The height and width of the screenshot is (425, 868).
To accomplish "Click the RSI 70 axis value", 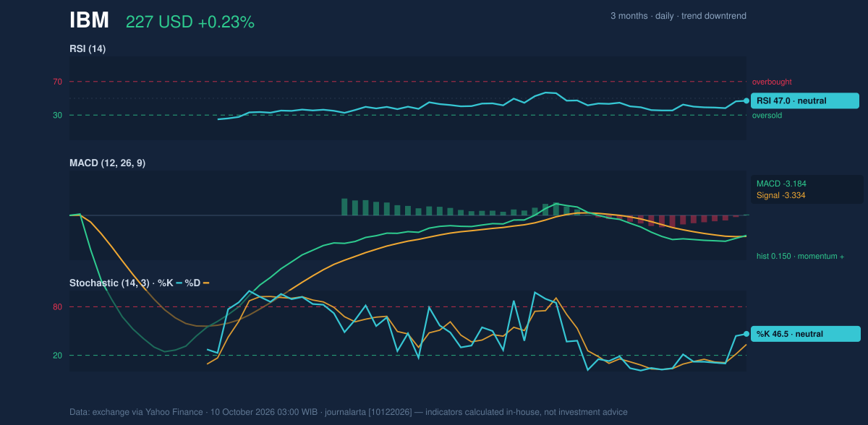I will 57,82.
